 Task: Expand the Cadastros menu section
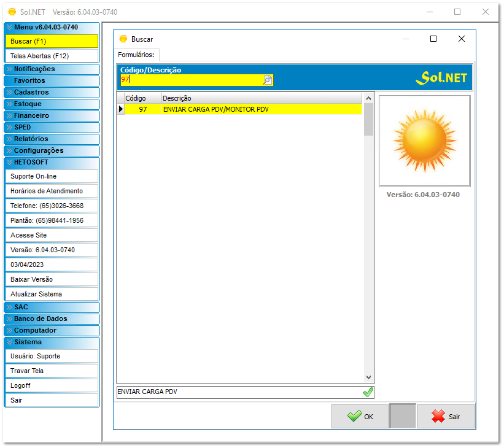(52, 92)
